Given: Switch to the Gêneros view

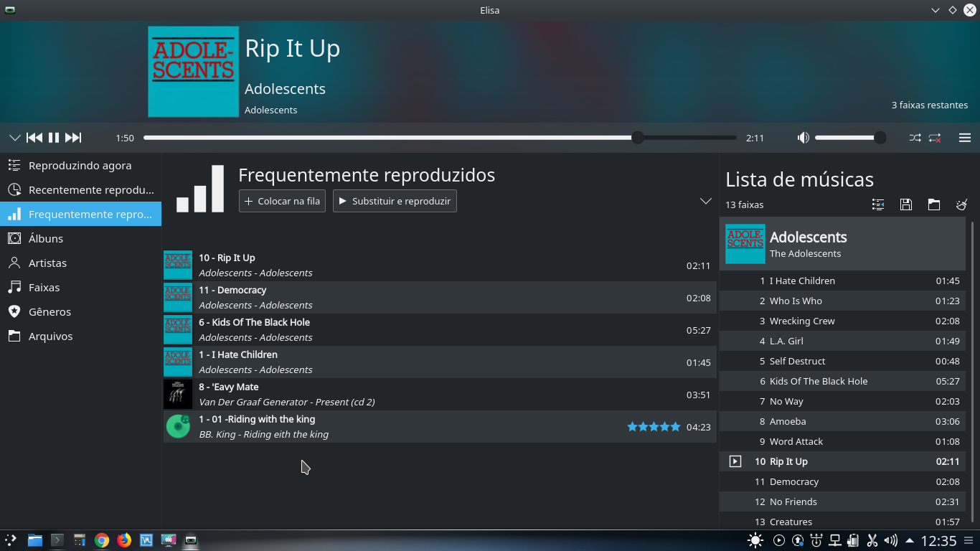Looking at the screenshot, I should [48, 311].
